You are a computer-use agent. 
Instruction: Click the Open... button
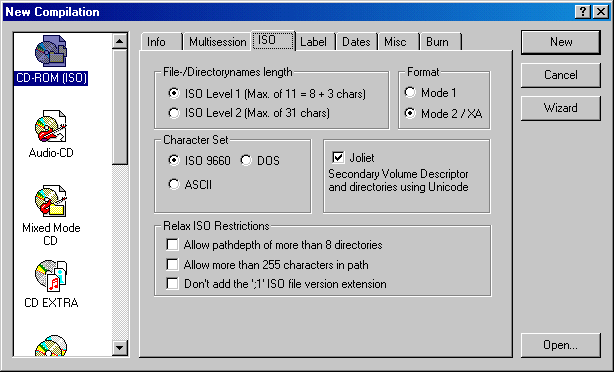[560, 345]
